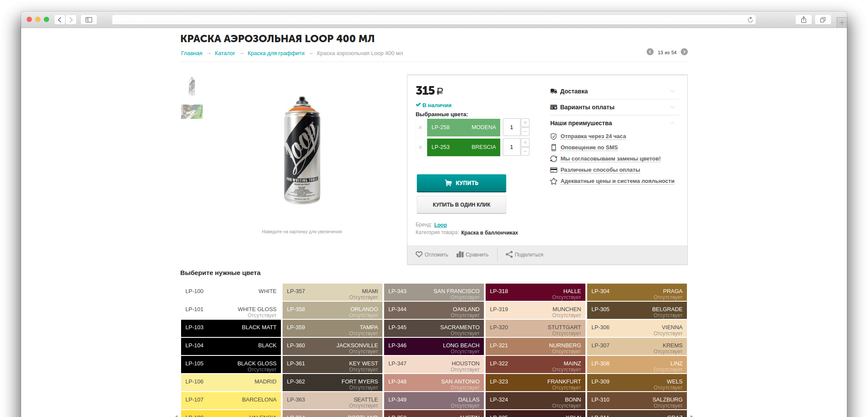This screenshot has height=417, width=868.
Task: Select LP-100 WHITE color swatch
Action: (231, 292)
